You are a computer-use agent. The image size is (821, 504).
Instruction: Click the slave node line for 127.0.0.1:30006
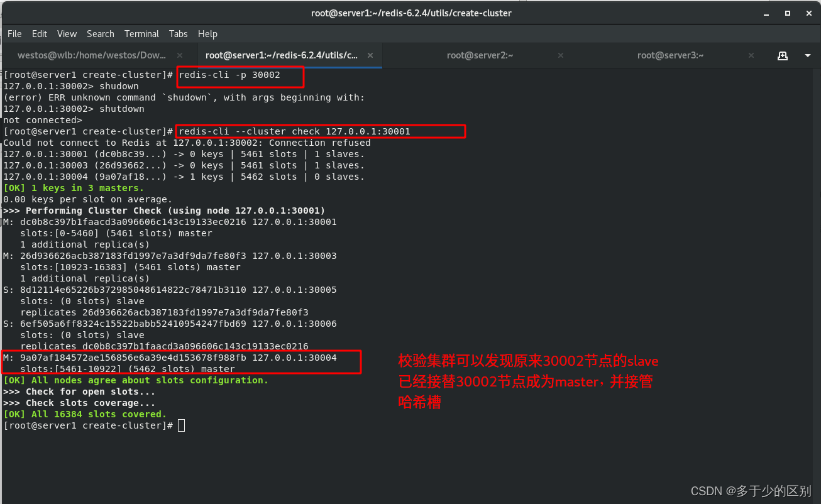tap(170, 324)
